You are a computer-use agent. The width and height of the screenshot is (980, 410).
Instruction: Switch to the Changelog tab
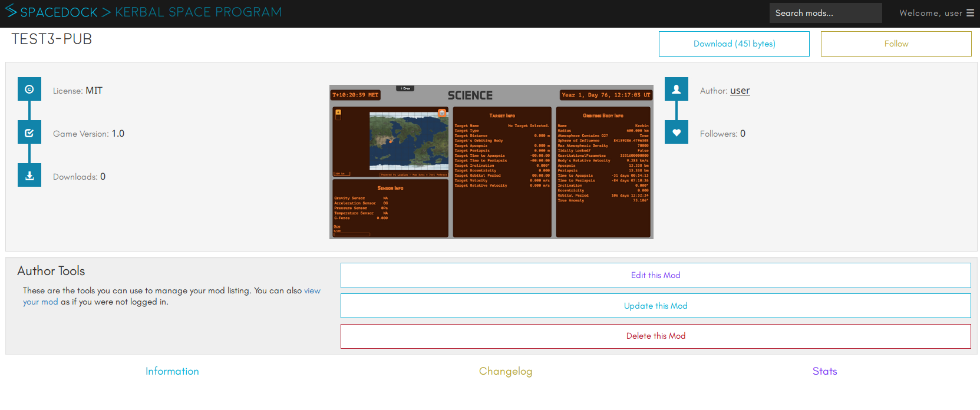pyautogui.click(x=506, y=371)
